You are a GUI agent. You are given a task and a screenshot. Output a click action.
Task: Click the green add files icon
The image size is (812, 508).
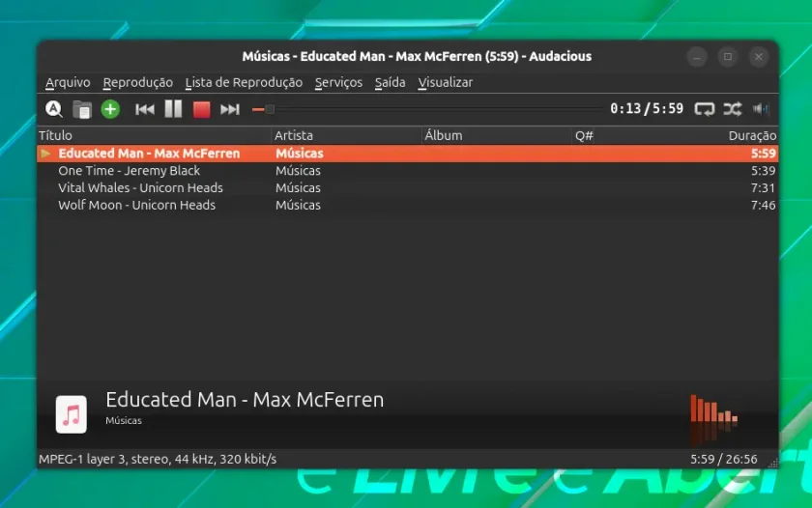(x=110, y=109)
